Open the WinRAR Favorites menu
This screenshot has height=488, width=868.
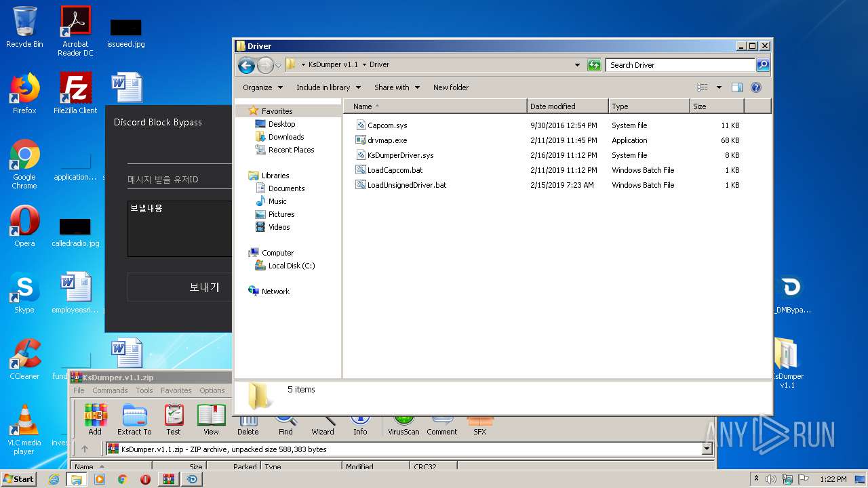click(176, 390)
